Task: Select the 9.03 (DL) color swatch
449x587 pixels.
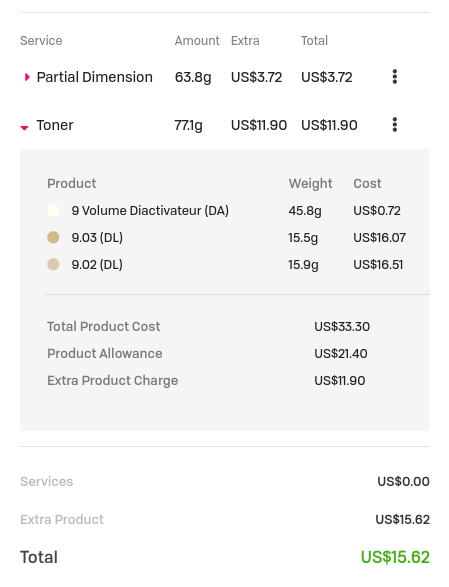Action: click(53, 237)
